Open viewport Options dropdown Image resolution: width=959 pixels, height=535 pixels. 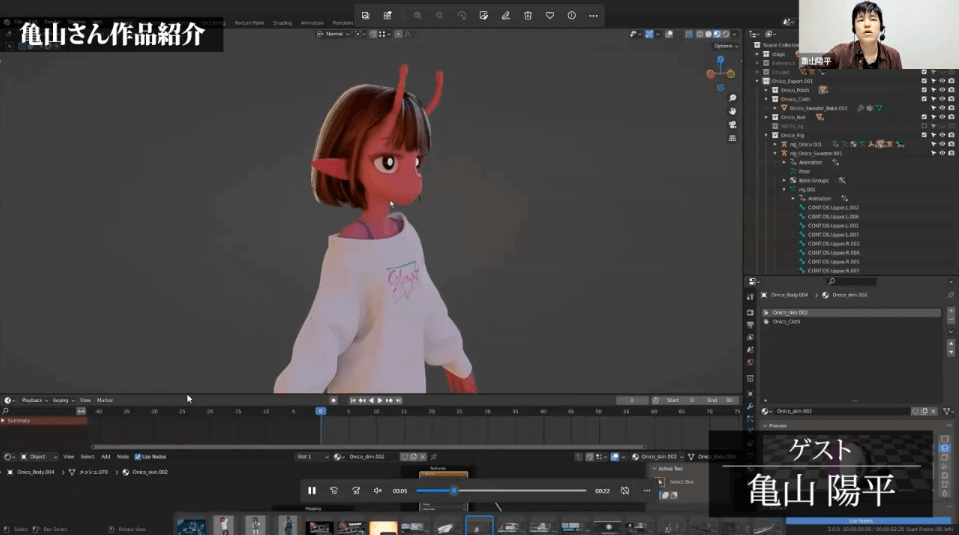point(726,46)
